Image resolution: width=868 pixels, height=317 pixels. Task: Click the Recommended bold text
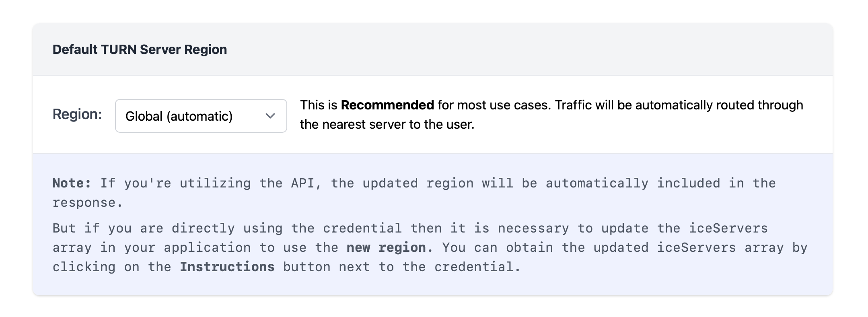tap(387, 105)
